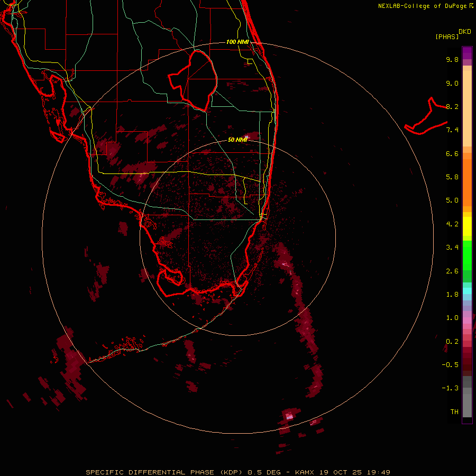This screenshot has height=476, width=476.
Task: Select the -1.3 scale label
Action: 450,388
